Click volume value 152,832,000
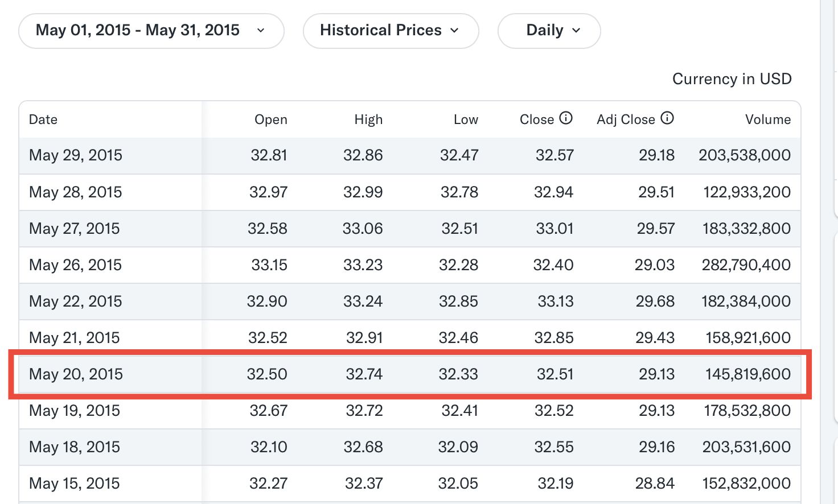Image resolution: width=838 pixels, height=504 pixels. point(746,484)
